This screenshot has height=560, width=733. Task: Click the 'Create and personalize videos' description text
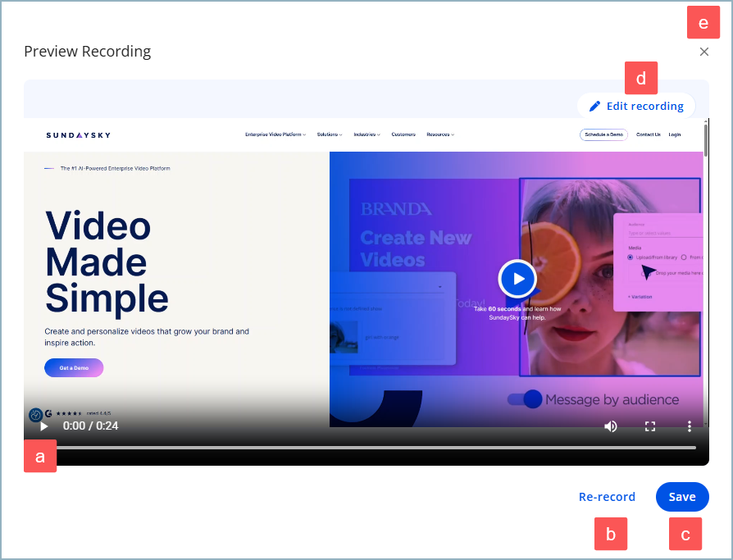(147, 337)
